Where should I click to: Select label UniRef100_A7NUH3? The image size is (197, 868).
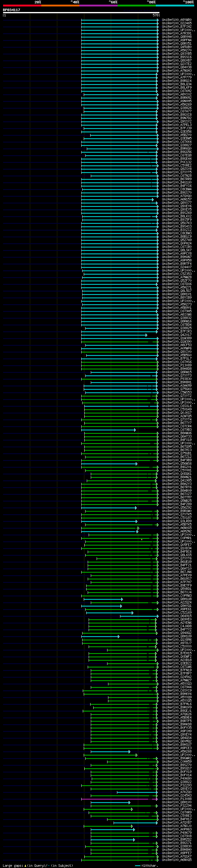coord(177,71)
